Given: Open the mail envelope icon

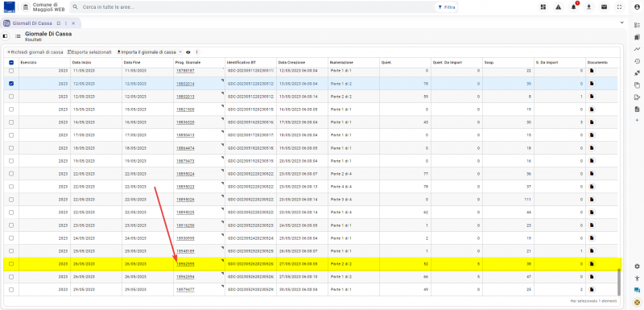Looking at the screenshot, I should (605, 7).
